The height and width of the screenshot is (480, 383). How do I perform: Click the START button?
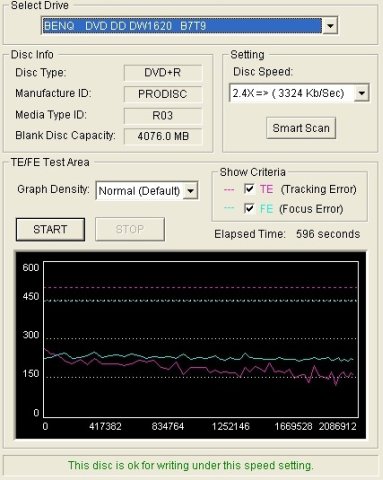(x=50, y=229)
